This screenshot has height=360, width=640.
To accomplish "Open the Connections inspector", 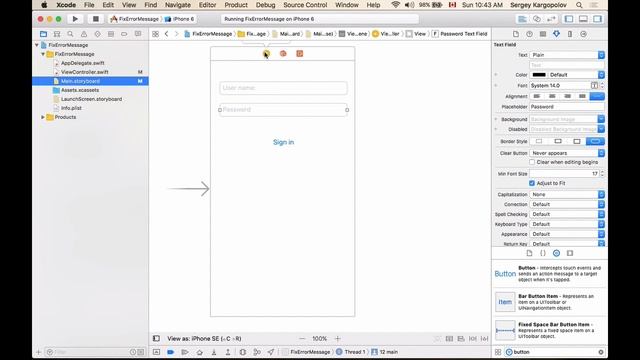I will click(583, 34).
